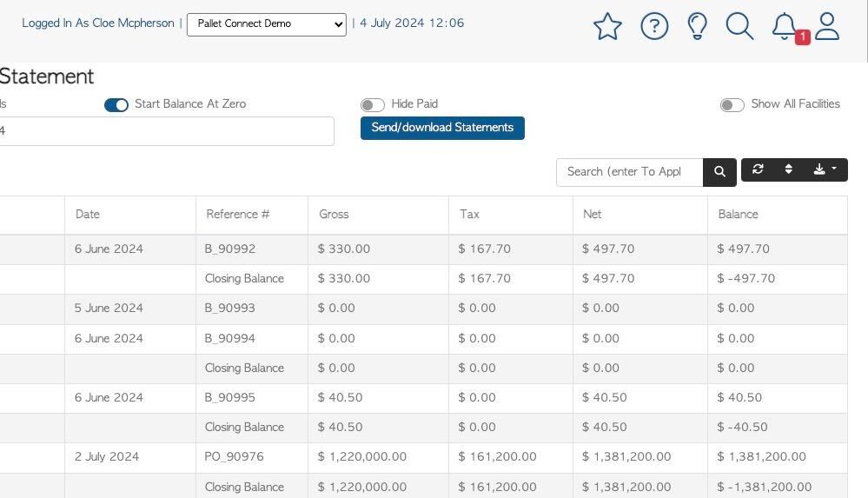Screen dimensions: 868x498
Task: Turn on Show All Facilities
Action: [x=732, y=105]
